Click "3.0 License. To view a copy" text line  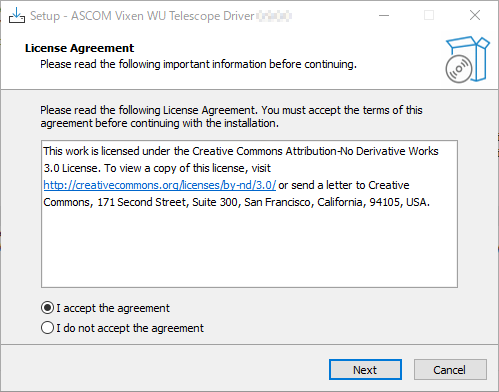click(x=157, y=168)
